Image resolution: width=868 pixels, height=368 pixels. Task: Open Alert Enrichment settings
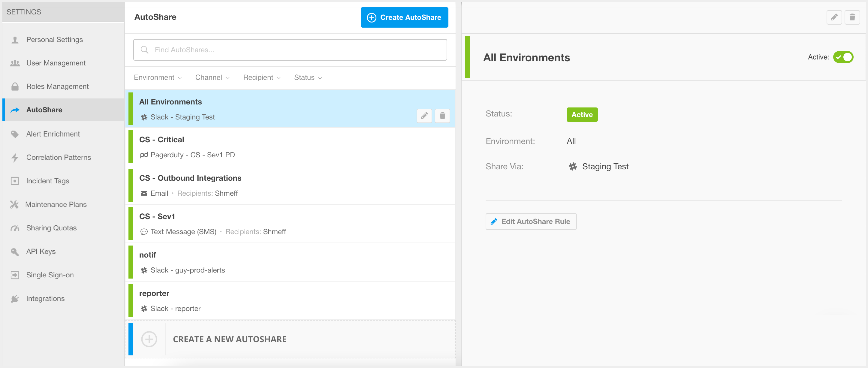point(53,134)
